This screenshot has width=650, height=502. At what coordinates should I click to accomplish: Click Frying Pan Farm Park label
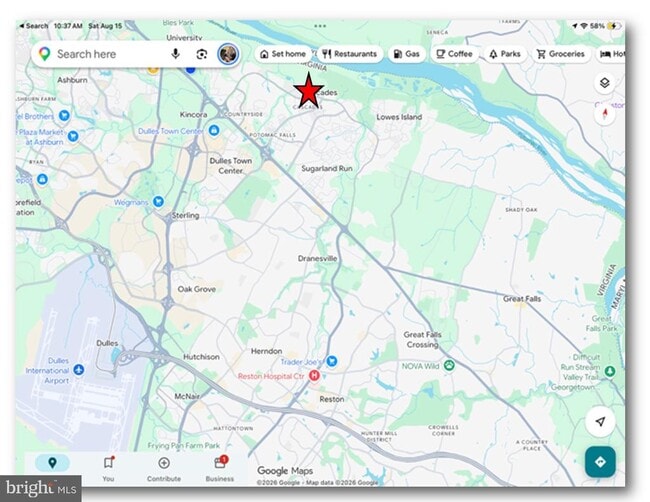(x=184, y=446)
